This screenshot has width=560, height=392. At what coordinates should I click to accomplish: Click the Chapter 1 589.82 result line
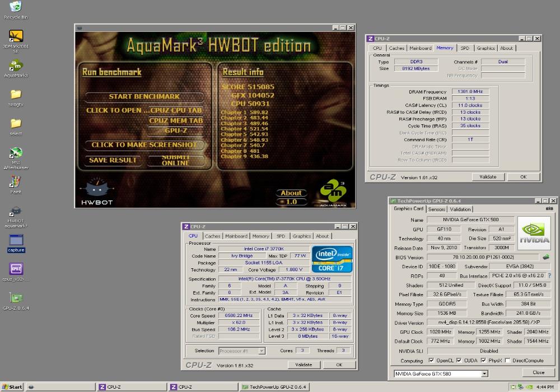[x=244, y=112]
